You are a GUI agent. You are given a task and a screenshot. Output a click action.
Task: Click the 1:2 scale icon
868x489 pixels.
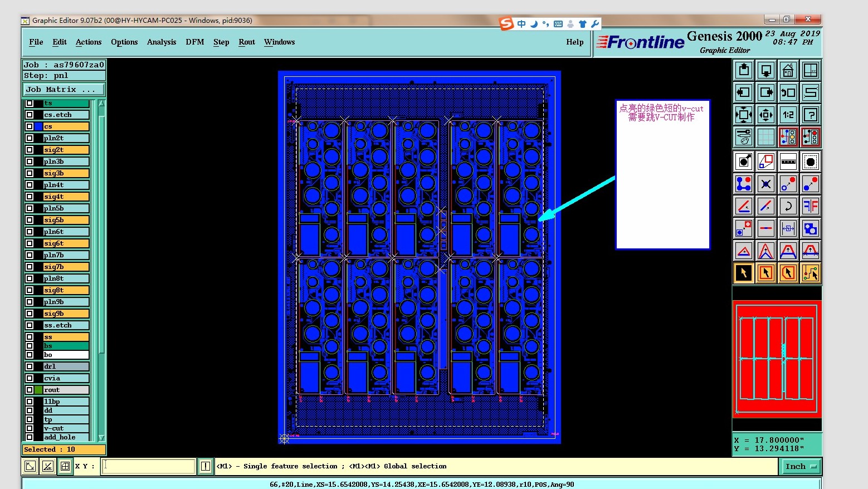click(788, 115)
